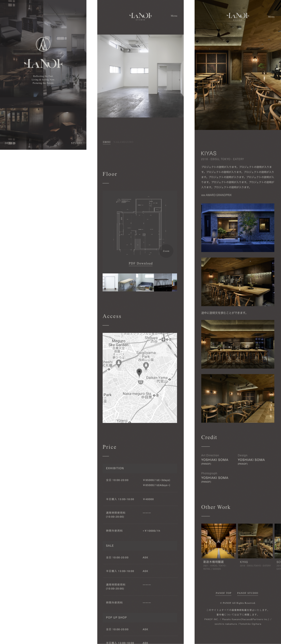
Task: Click the Saigoyama Park marker on the map
Action: [146, 365]
